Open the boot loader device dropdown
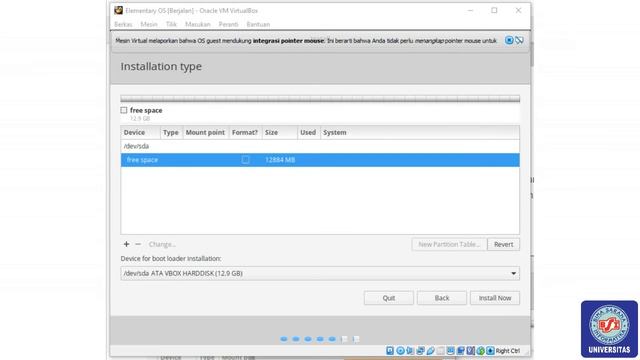 (320, 273)
